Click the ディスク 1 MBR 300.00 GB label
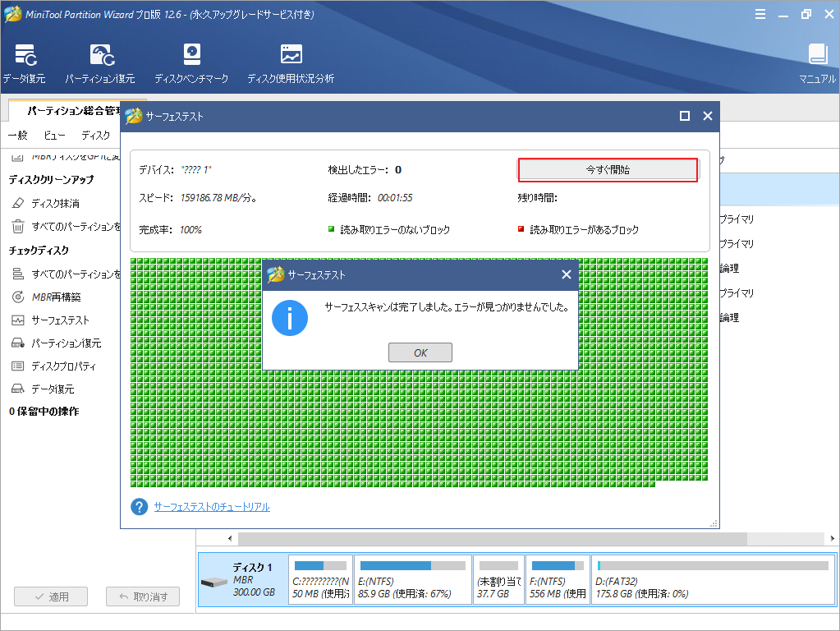The width and height of the screenshot is (840, 631). coord(254,579)
